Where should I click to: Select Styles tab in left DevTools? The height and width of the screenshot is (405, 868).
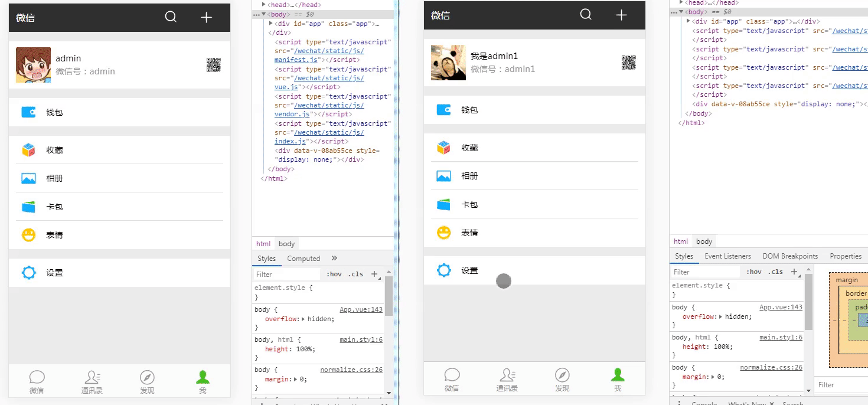[x=267, y=259]
